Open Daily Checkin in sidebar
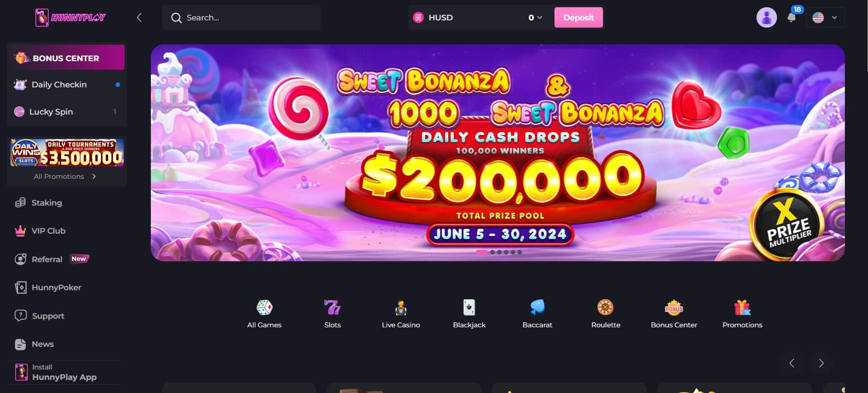 67,85
